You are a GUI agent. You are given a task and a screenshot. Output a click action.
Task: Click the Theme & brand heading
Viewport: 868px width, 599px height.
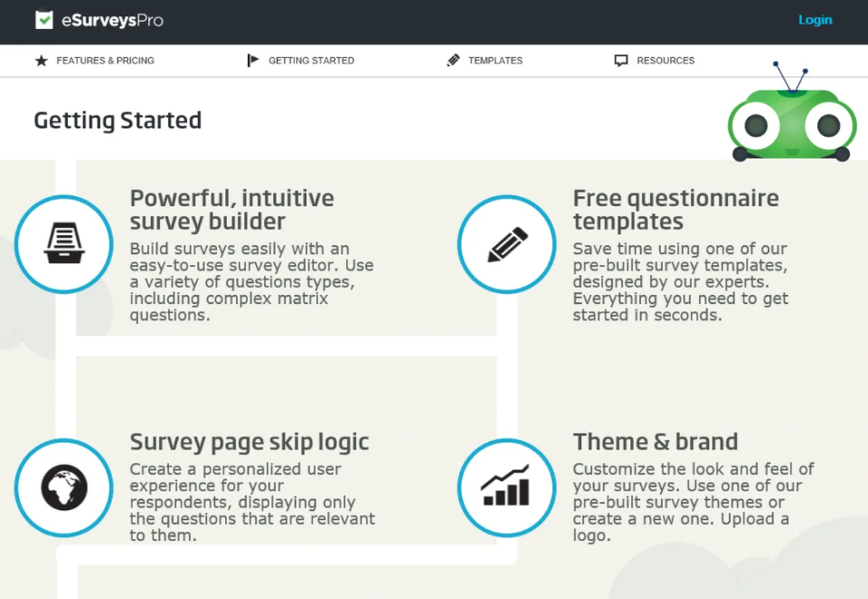click(655, 441)
